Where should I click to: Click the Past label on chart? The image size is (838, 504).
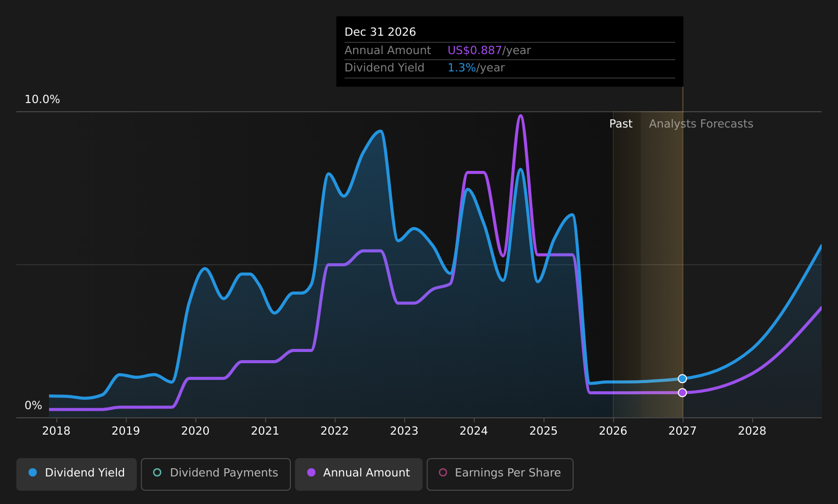tap(621, 124)
